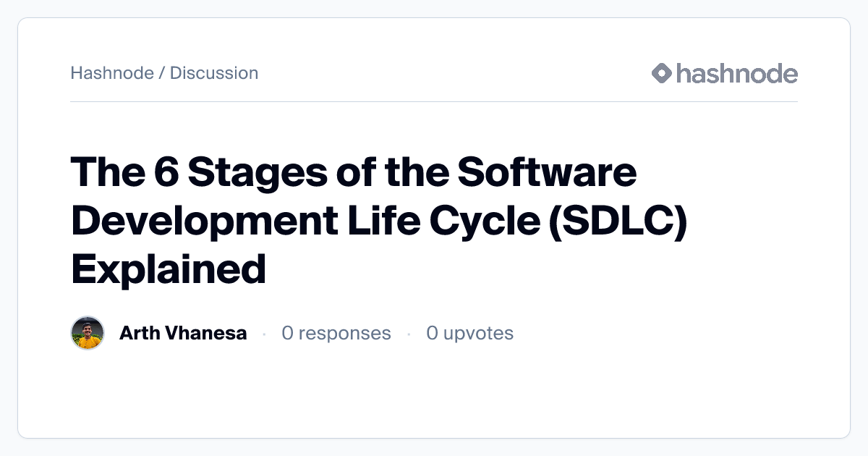Click the hashnode wordmark text
The width and height of the screenshot is (868, 456).
736,73
